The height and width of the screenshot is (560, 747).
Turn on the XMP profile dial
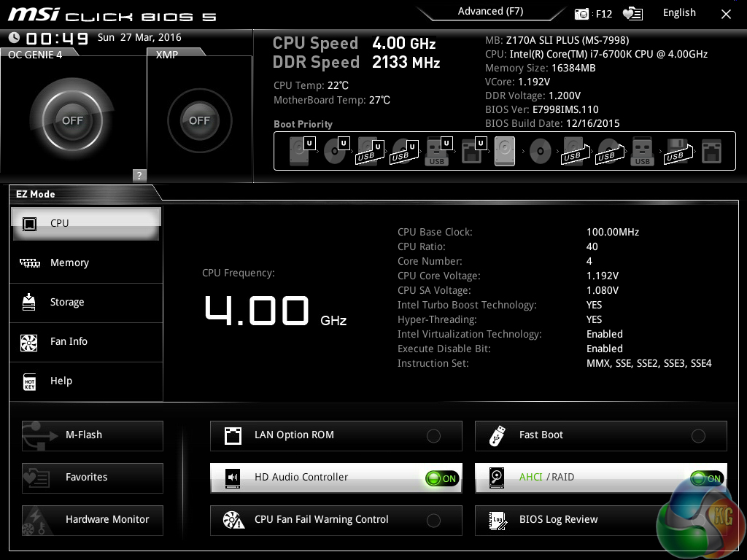pos(199,120)
